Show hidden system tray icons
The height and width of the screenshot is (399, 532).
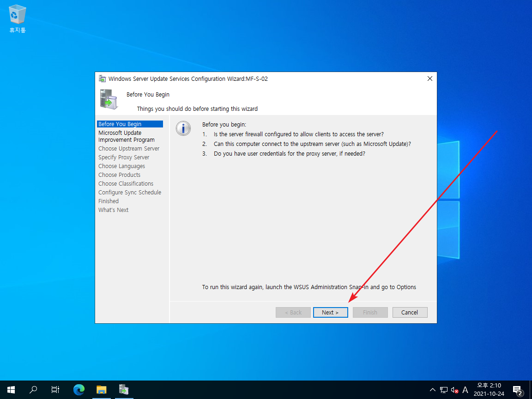pos(433,390)
